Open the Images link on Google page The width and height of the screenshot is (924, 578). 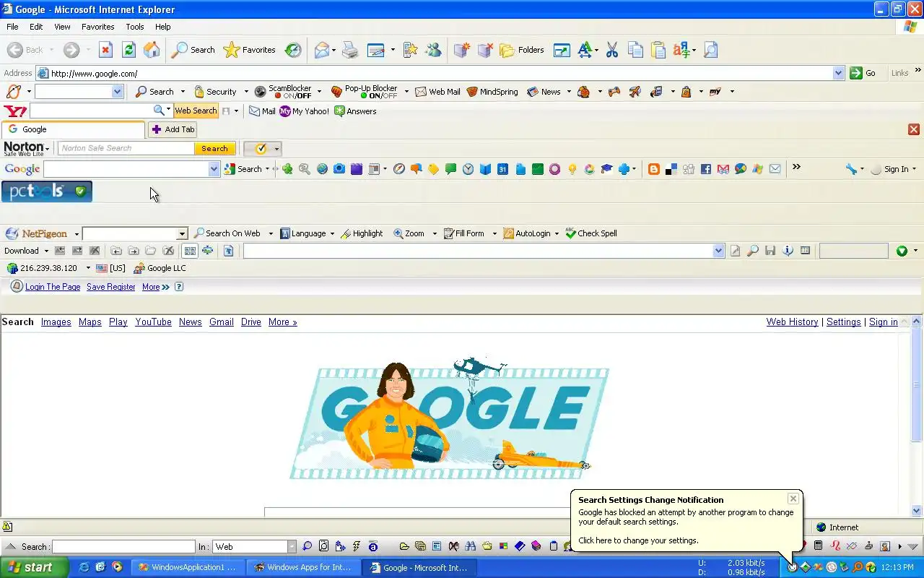click(56, 322)
